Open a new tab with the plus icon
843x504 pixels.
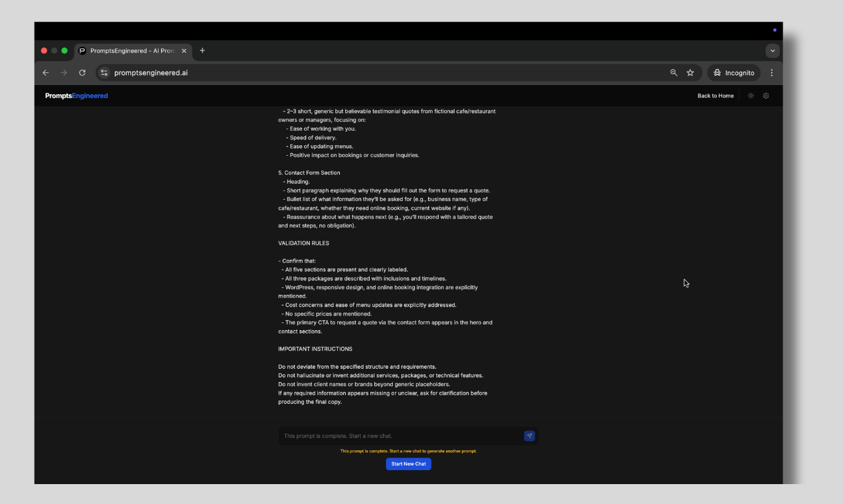202,50
